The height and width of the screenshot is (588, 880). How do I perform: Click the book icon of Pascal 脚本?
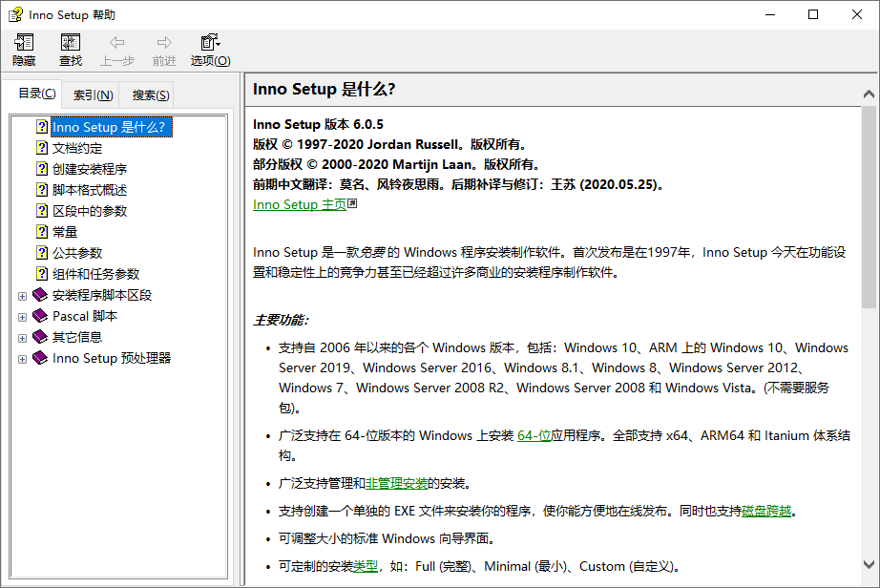tap(40, 316)
